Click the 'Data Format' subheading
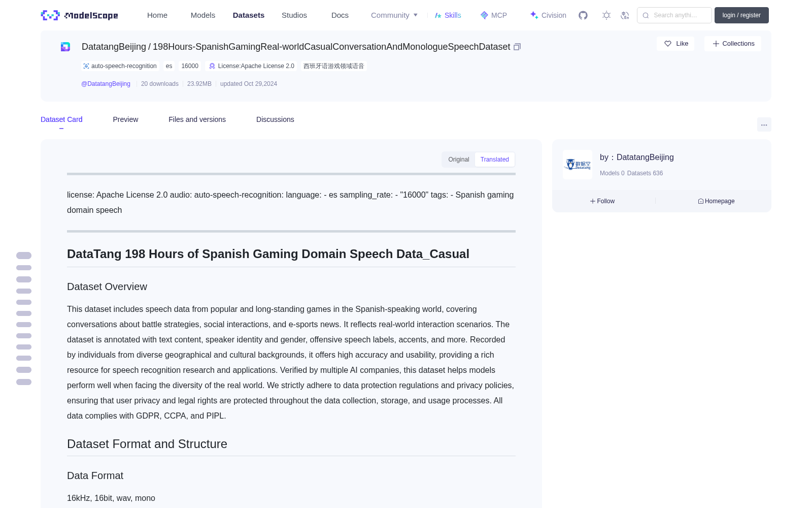This screenshot has height=508, width=812. (x=95, y=475)
